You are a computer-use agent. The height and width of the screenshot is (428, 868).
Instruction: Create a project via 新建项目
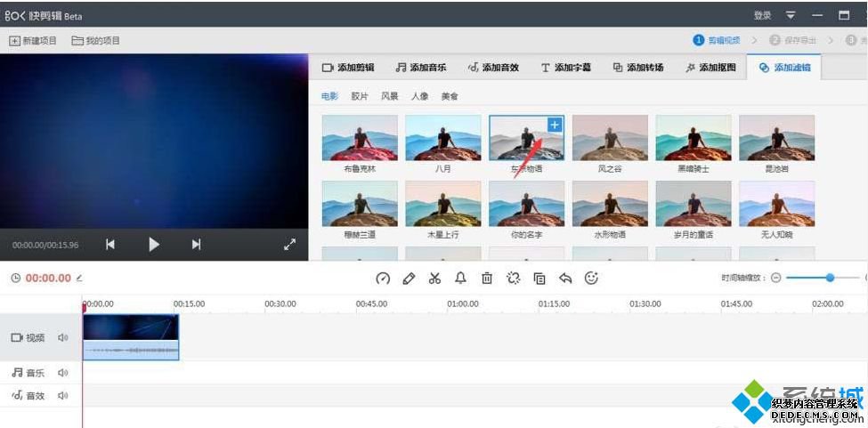33,41
